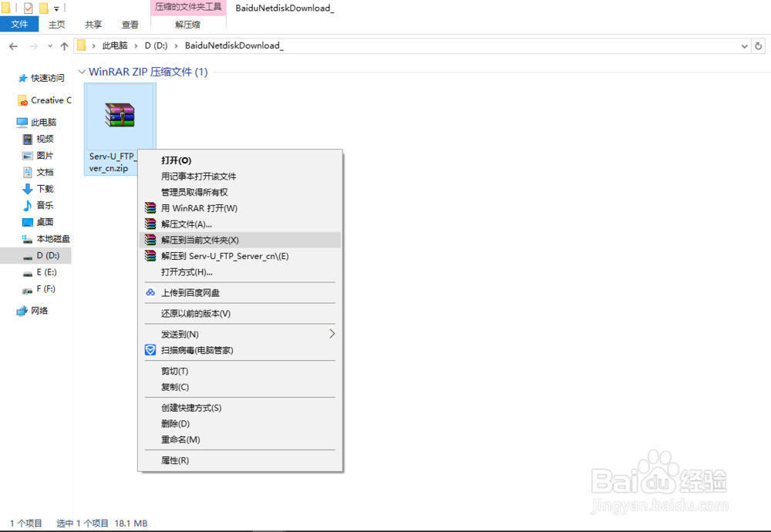Click the back navigation button
Viewport: 771px width, 532px height.
[13, 45]
